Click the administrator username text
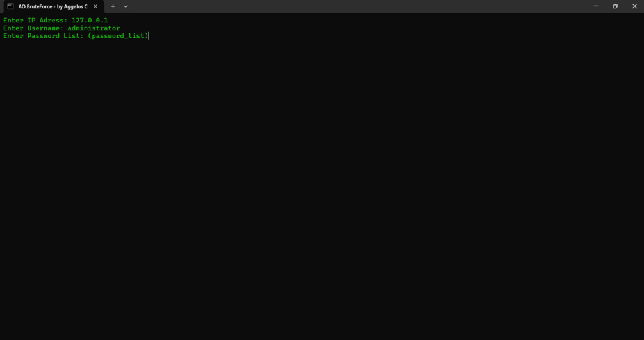Screen dimensions: 644x340 tap(94, 28)
